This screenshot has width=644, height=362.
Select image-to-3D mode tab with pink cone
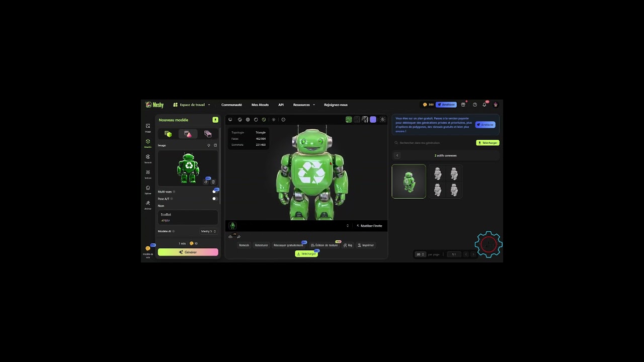188,134
